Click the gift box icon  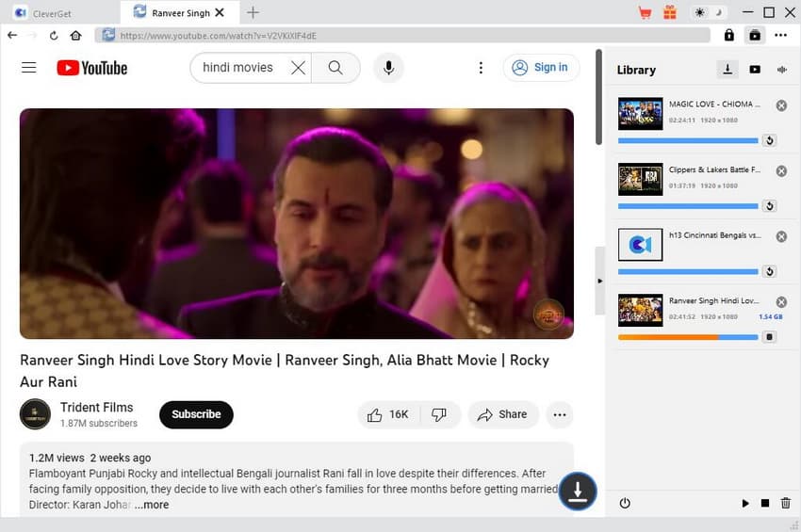tap(669, 12)
